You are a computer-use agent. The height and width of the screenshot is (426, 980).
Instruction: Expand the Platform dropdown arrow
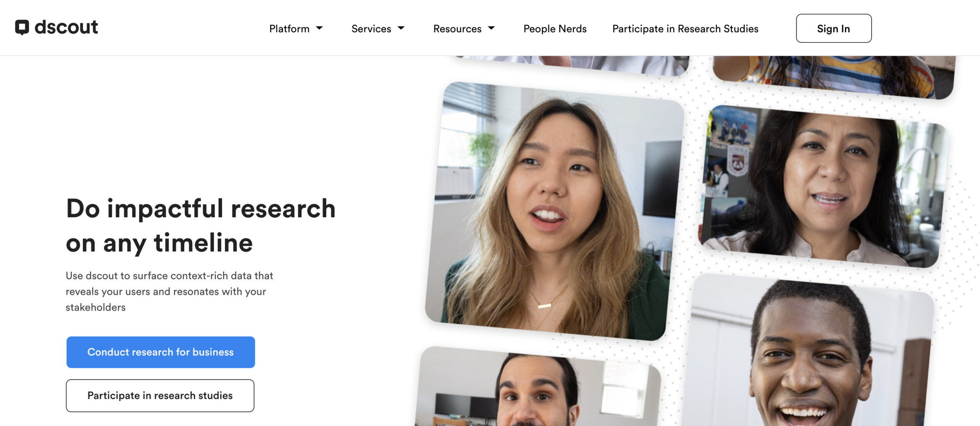click(x=319, y=28)
